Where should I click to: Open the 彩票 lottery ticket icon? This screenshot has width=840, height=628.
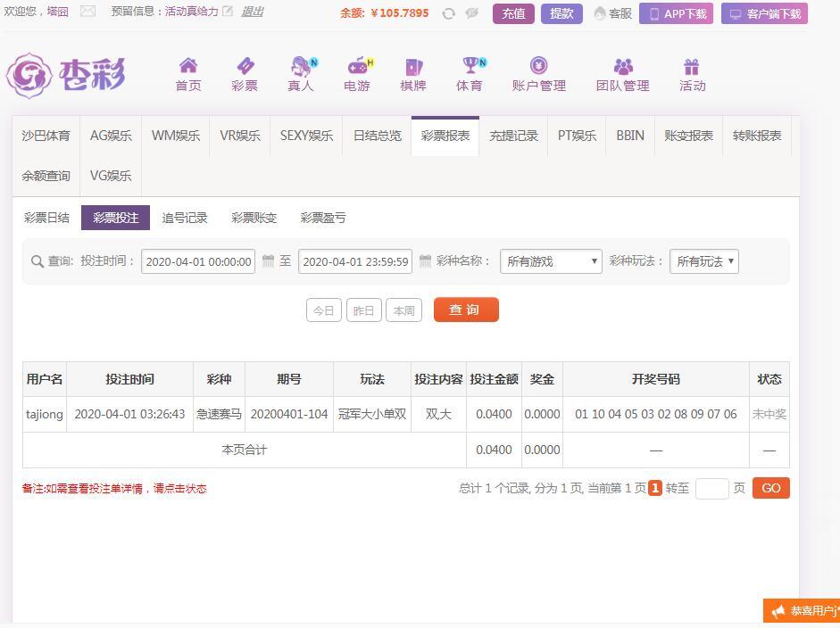pos(245,66)
